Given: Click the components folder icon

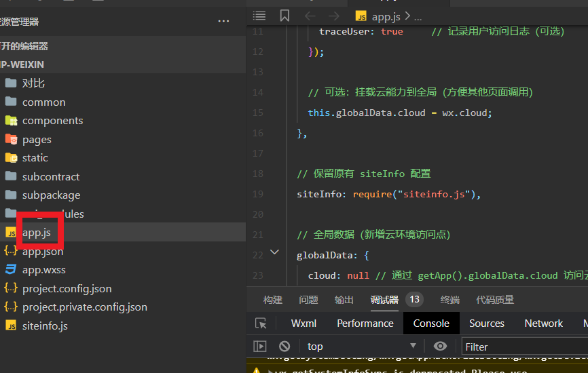Looking at the screenshot, I should pos(12,120).
